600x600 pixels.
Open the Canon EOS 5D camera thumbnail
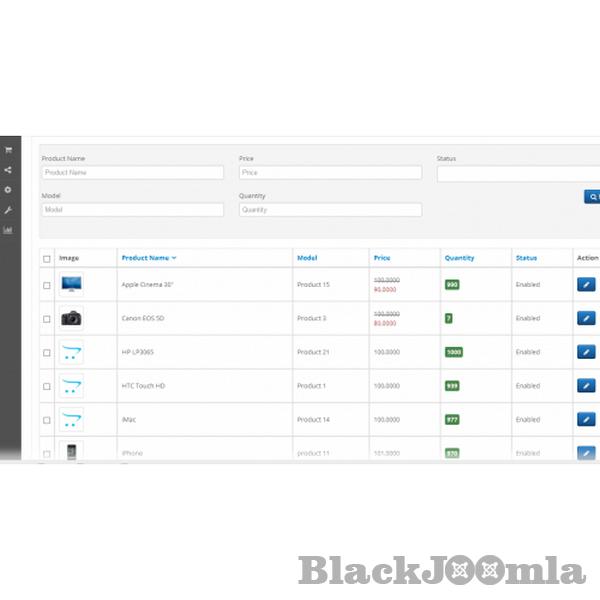click(71, 319)
